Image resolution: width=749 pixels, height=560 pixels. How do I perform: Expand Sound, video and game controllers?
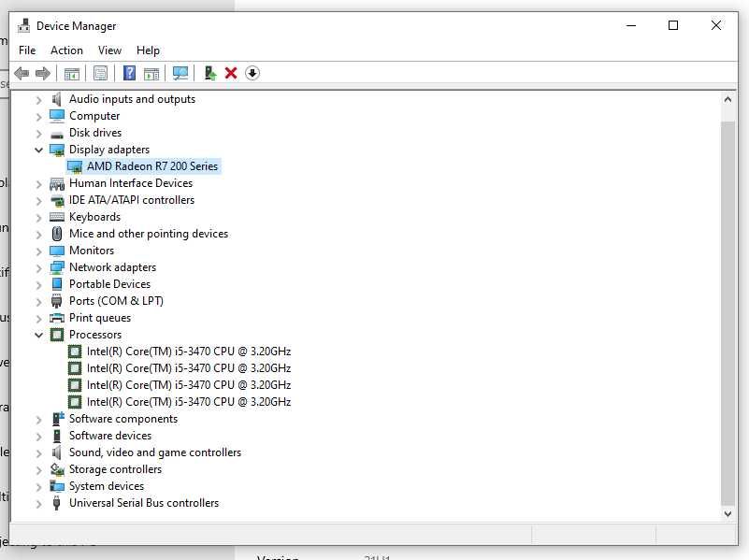[38, 453]
